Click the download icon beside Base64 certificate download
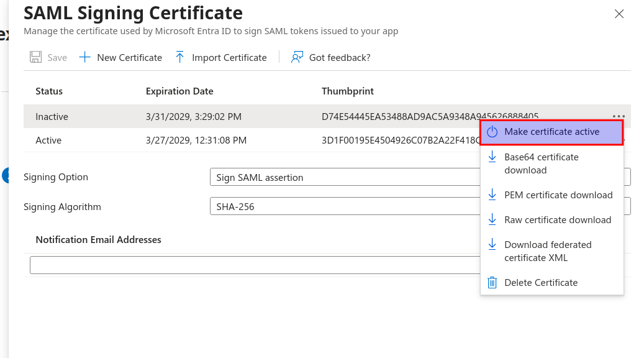The height and width of the screenshot is (358, 644). coord(493,157)
